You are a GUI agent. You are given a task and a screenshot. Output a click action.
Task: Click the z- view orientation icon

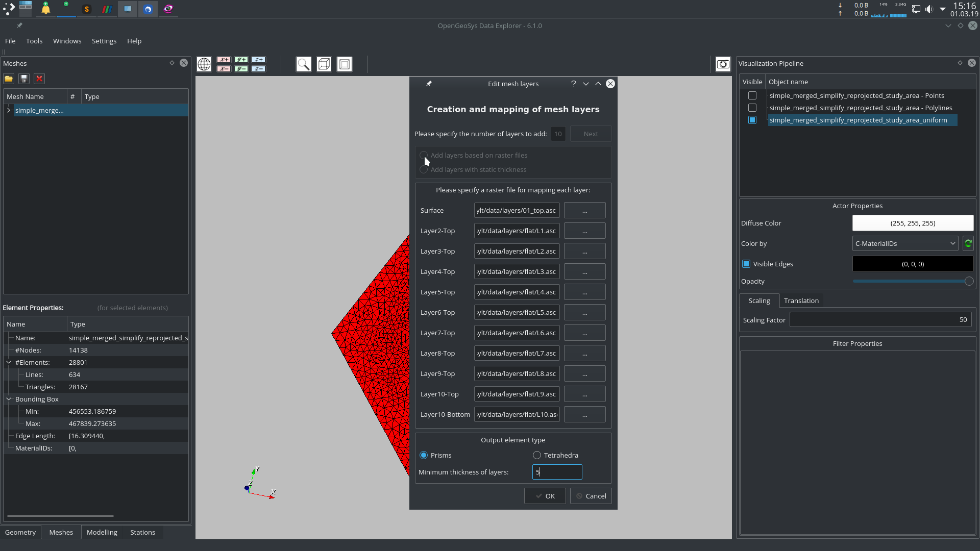pos(258,68)
